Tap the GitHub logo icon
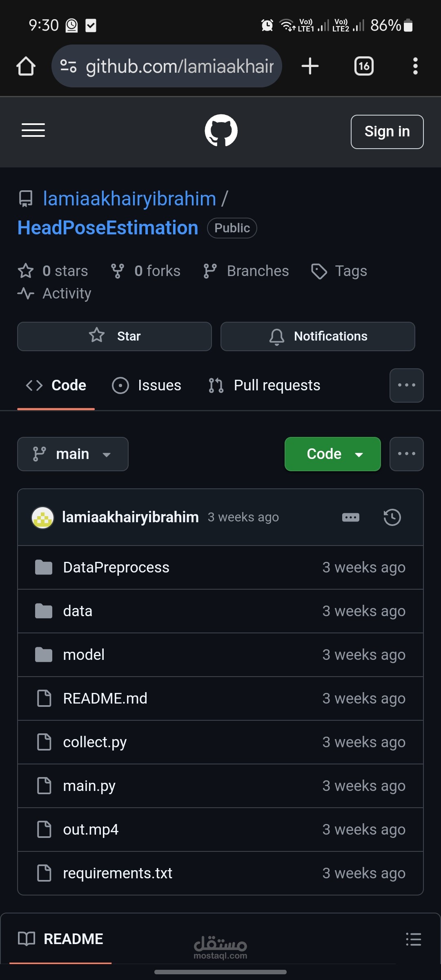This screenshot has height=980, width=441. click(221, 130)
